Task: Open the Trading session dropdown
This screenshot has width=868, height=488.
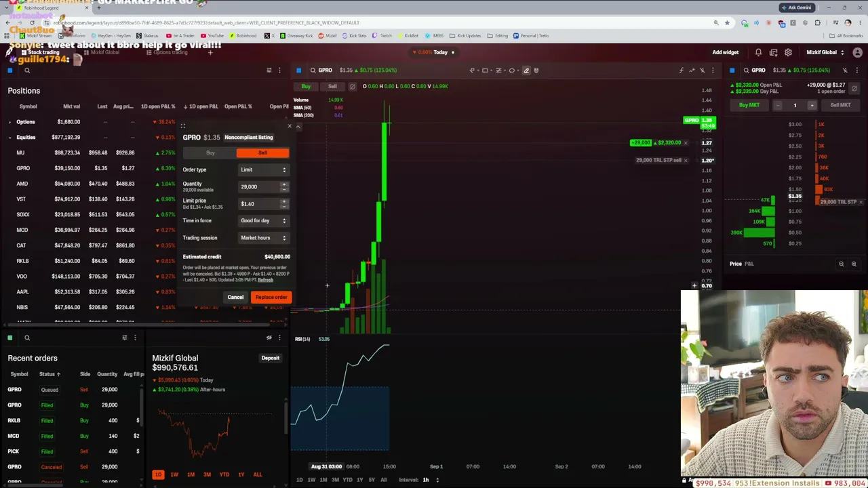Action: (x=263, y=238)
